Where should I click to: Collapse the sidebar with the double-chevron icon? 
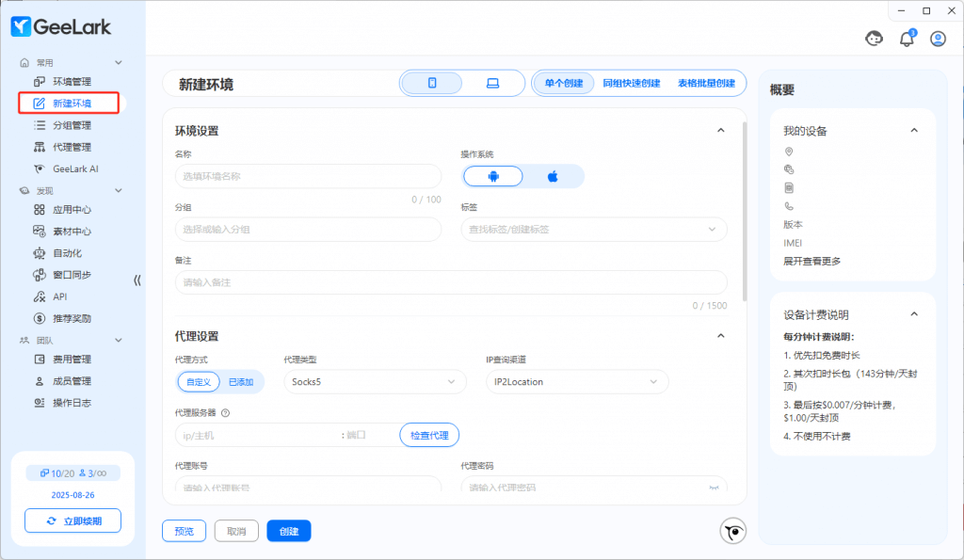click(137, 280)
